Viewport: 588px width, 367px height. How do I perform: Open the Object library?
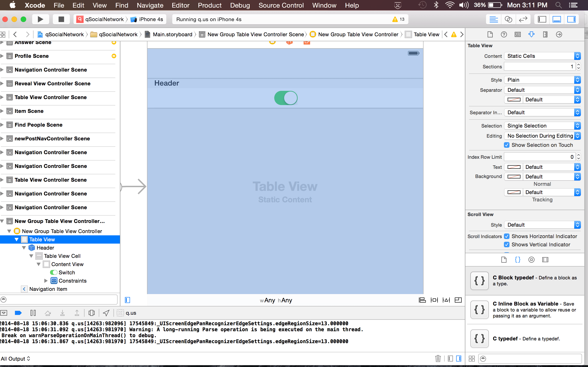(531, 259)
